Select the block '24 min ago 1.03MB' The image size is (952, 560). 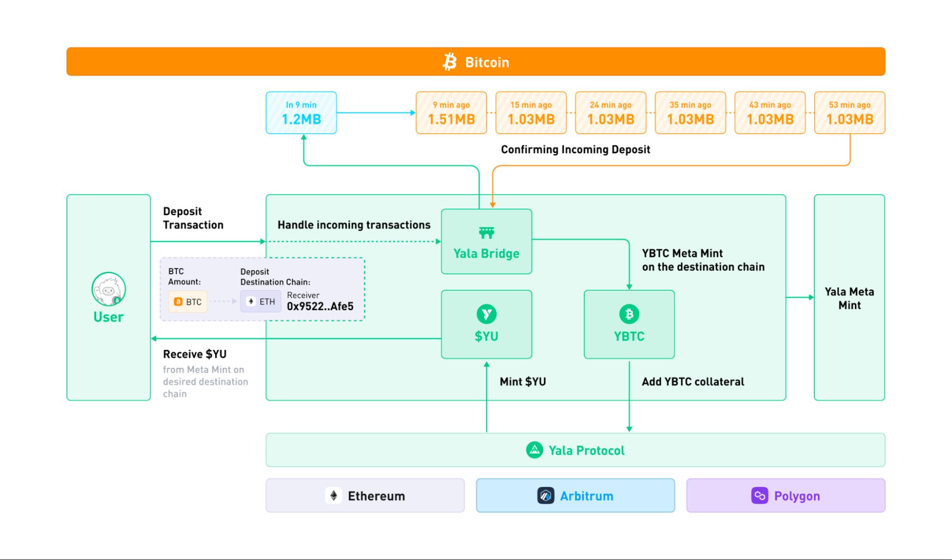pyautogui.click(x=611, y=113)
